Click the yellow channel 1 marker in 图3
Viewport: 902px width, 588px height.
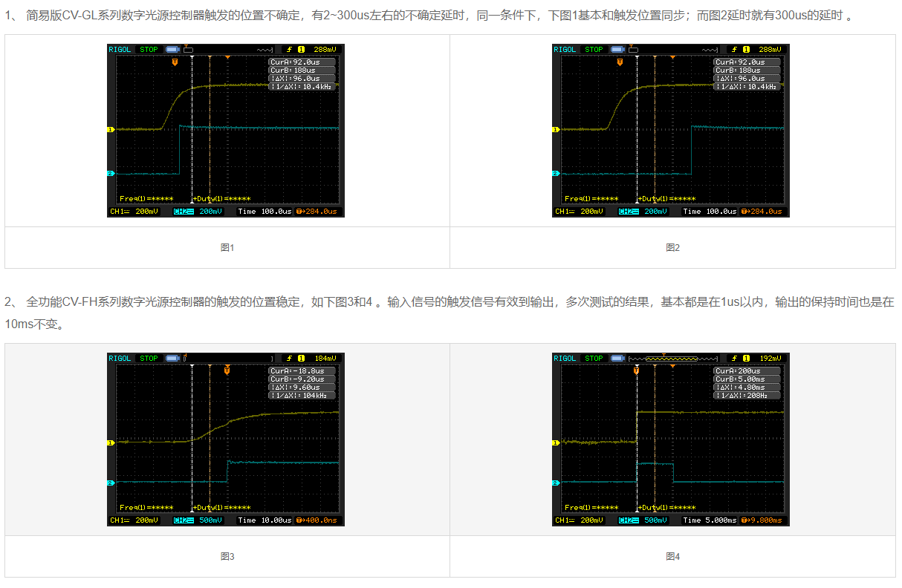[111, 442]
